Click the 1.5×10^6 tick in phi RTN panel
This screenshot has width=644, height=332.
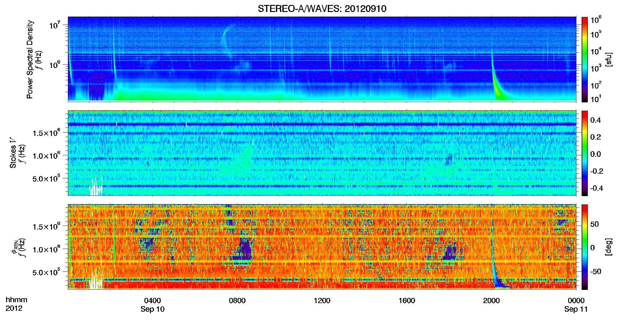(x=46, y=227)
